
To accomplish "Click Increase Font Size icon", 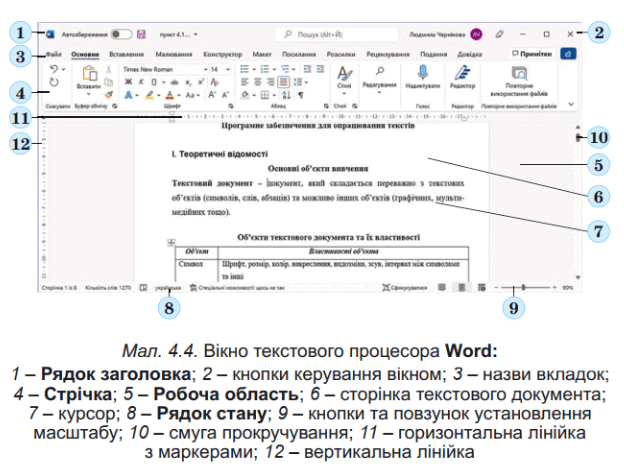I will click(212, 95).
